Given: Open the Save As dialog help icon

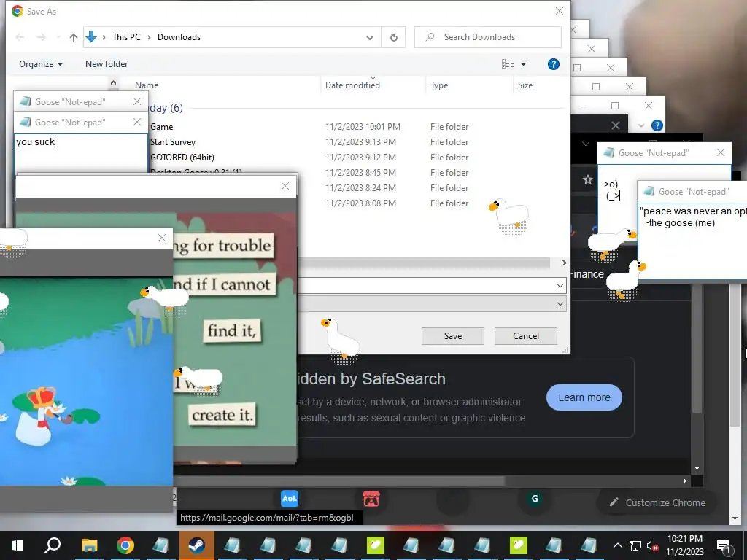Looking at the screenshot, I should pyautogui.click(x=553, y=64).
